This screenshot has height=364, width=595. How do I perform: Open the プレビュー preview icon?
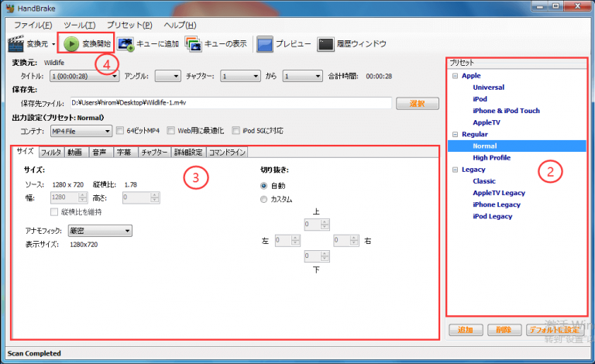(x=265, y=44)
